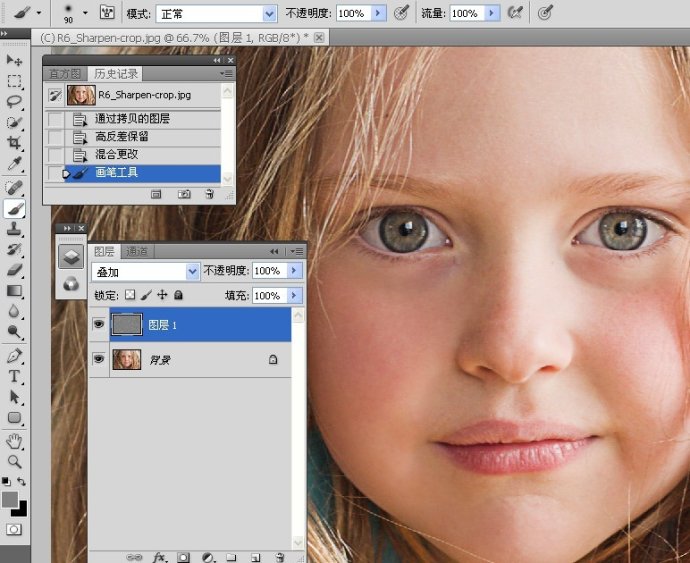This screenshot has height=563, width=690.
Task: Select the Rectangle shape tool
Action: pyautogui.click(x=14, y=417)
